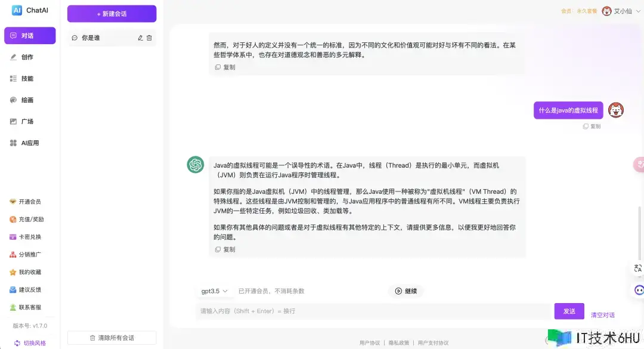Click the 继续 continue button
The image size is (644, 349).
pyautogui.click(x=405, y=291)
